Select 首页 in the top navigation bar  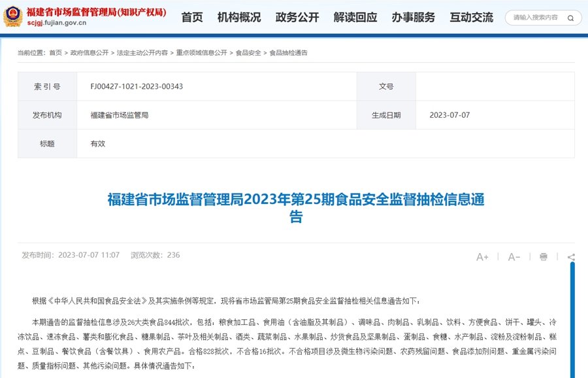(191, 18)
